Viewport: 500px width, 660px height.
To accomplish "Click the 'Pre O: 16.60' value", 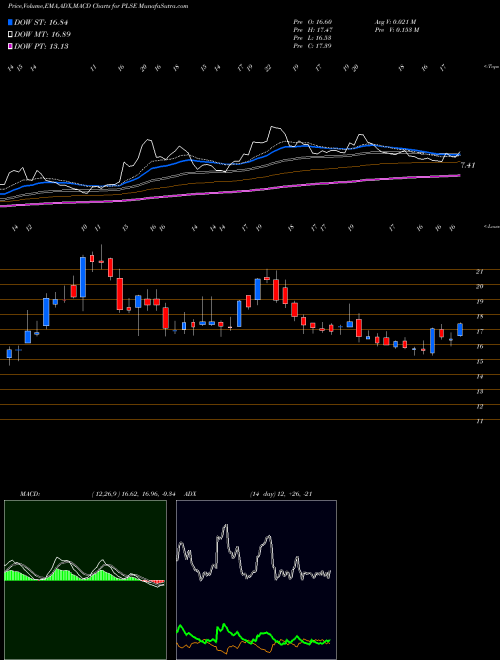I will point(313,22).
